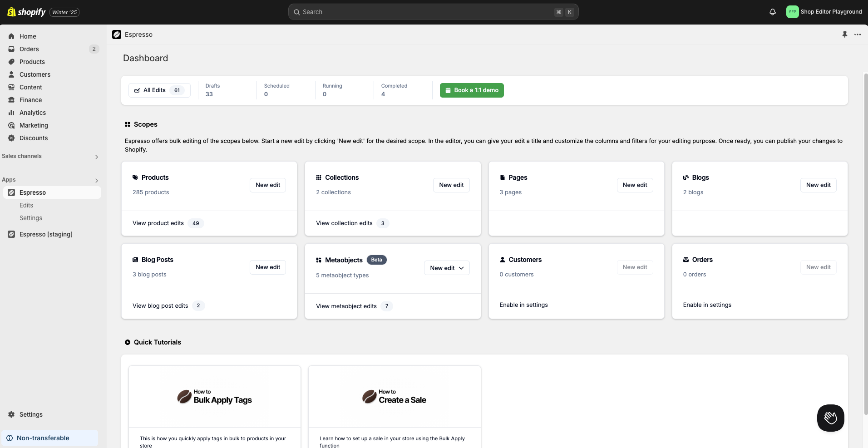This screenshot has width=868, height=448.
Task: Click the Settings gear icon in sidebar
Action: tap(11, 414)
